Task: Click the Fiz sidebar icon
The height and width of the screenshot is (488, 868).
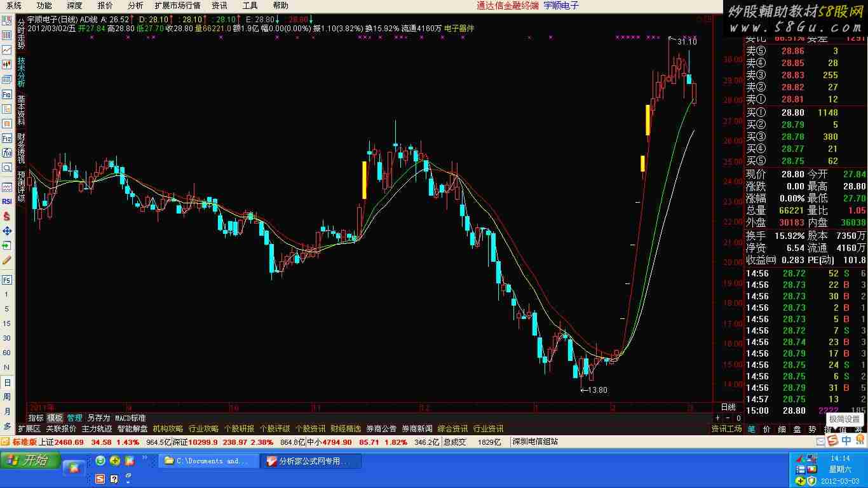Action: (7, 138)
